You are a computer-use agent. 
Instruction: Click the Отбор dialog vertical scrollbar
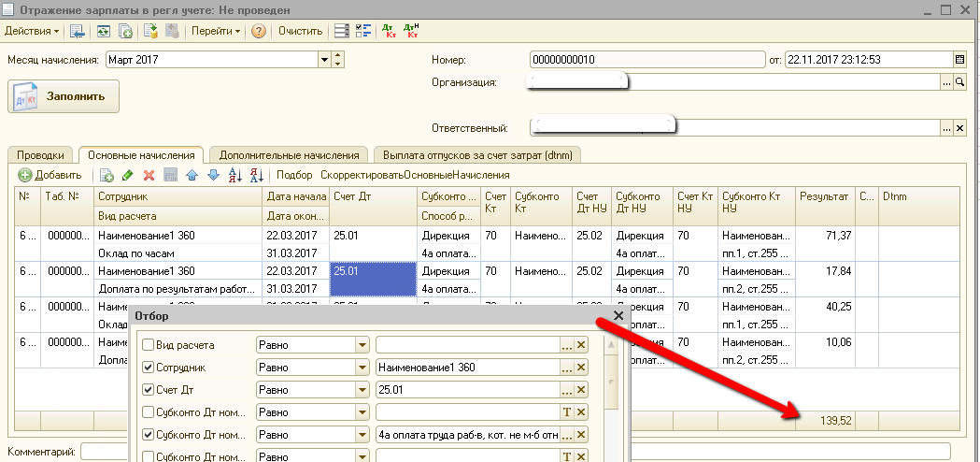point(611,398)
